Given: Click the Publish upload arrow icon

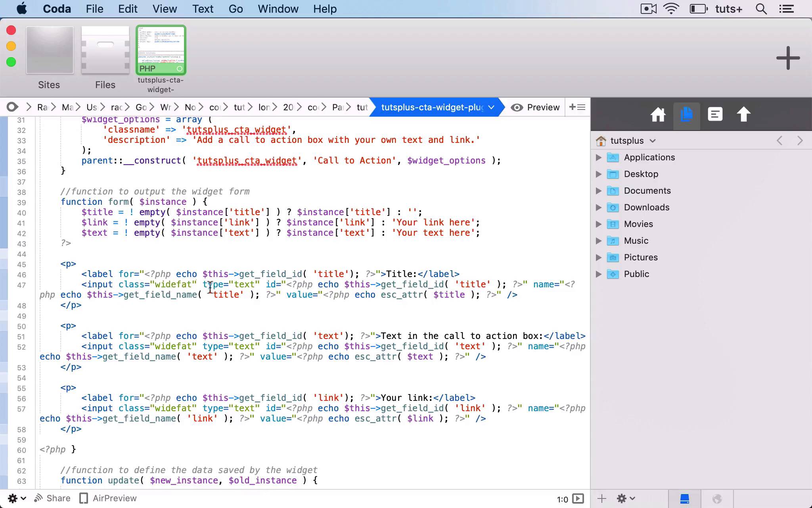Looking at the screenshot, I should pos(743,115).
